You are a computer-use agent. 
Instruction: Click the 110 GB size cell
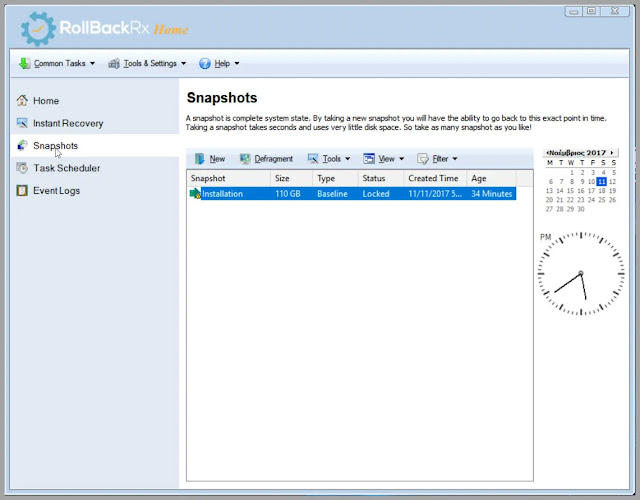[288, 194]
